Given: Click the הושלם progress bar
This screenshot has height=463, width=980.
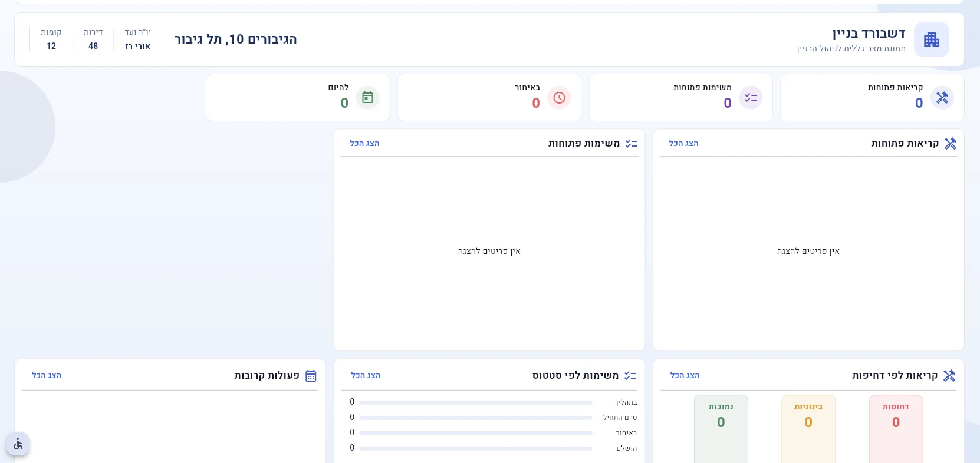Looking at the screenshot, I should [476, 449].
